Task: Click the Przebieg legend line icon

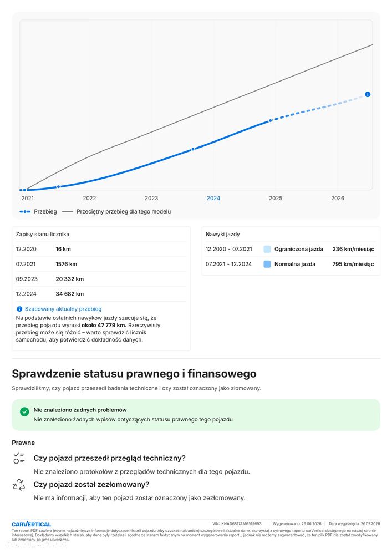Action: (25, 212)
